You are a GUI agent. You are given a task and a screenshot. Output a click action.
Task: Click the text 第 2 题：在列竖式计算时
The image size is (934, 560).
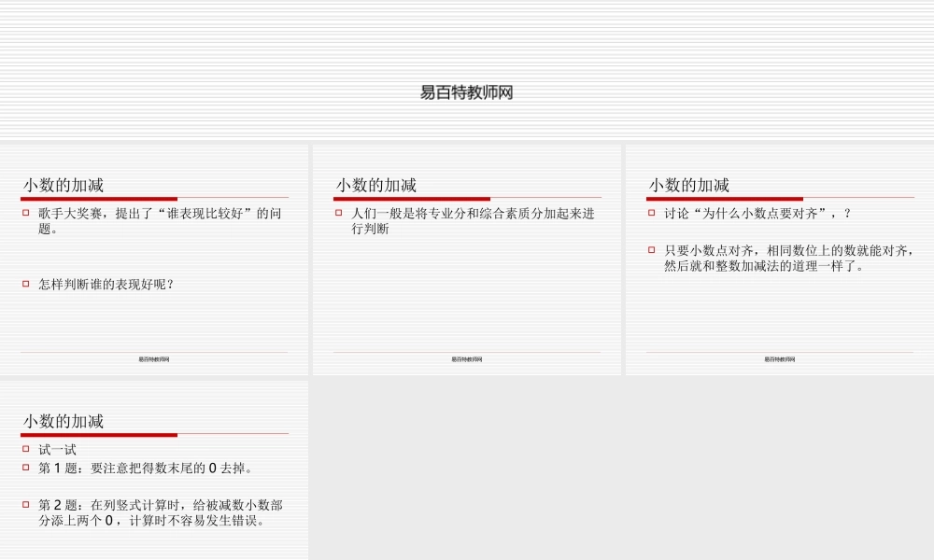click(161, 512)
